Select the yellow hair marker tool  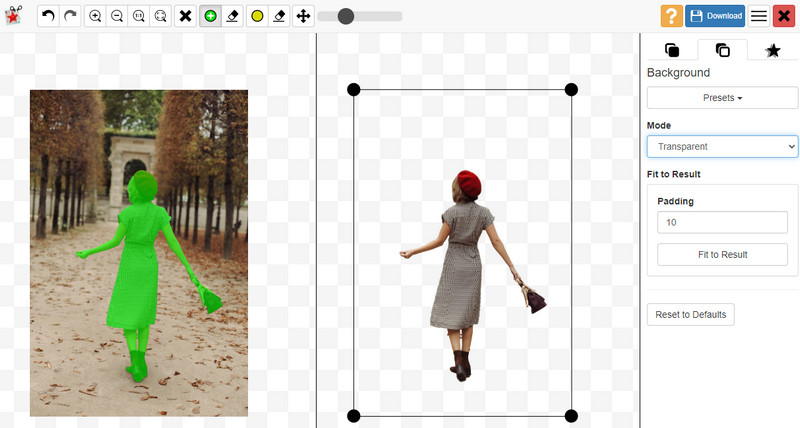(x=257, y=16)
